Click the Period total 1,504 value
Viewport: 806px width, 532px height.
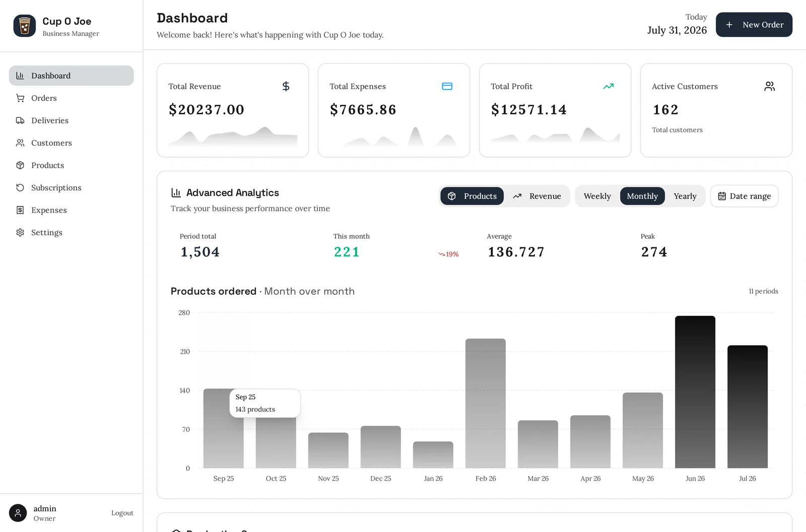(x=200, y=252)
